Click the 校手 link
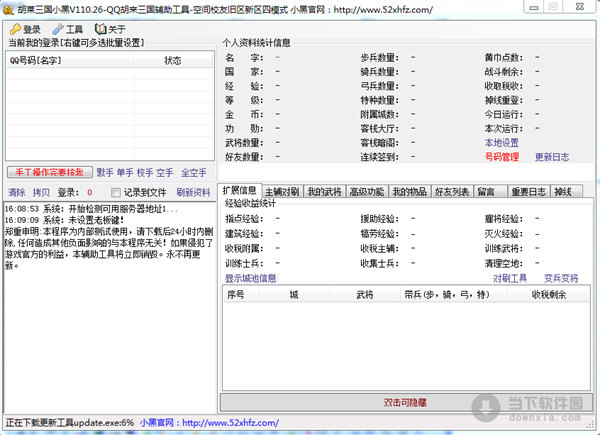This screenshot has height=435, width=600. point(145,173)
